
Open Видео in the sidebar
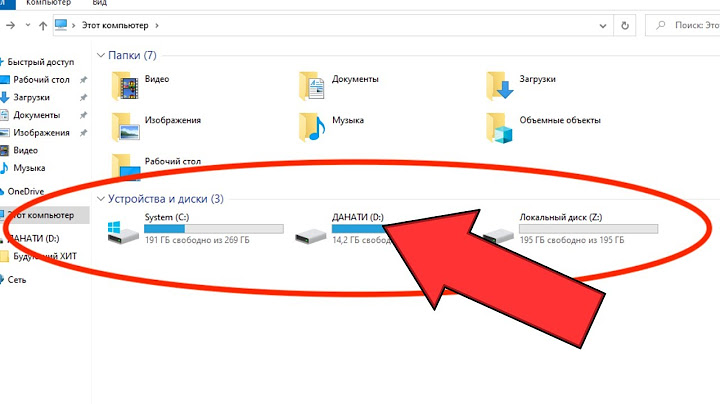(x=25, y=151)
